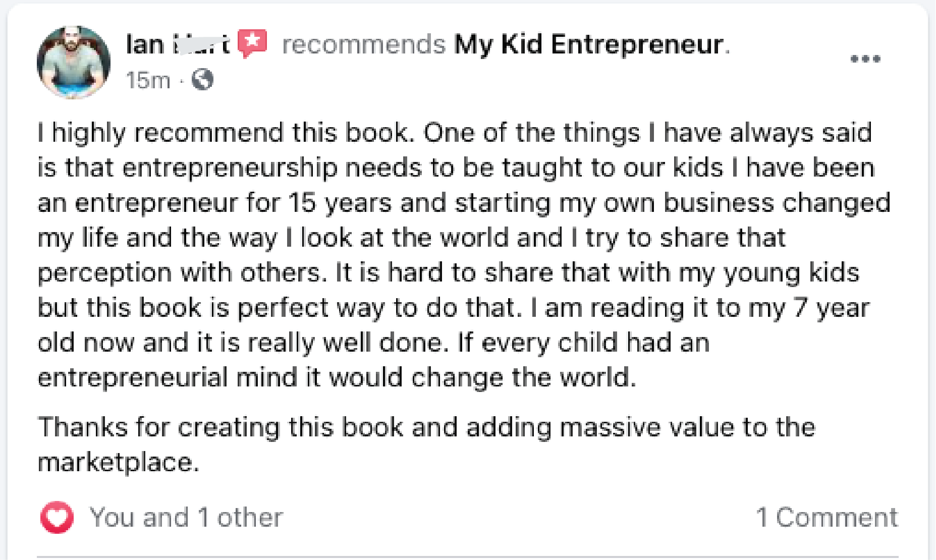Open the 1 Comment link
Image resolution: width=936 pixels, height=560 pixels.
(827, 517)
